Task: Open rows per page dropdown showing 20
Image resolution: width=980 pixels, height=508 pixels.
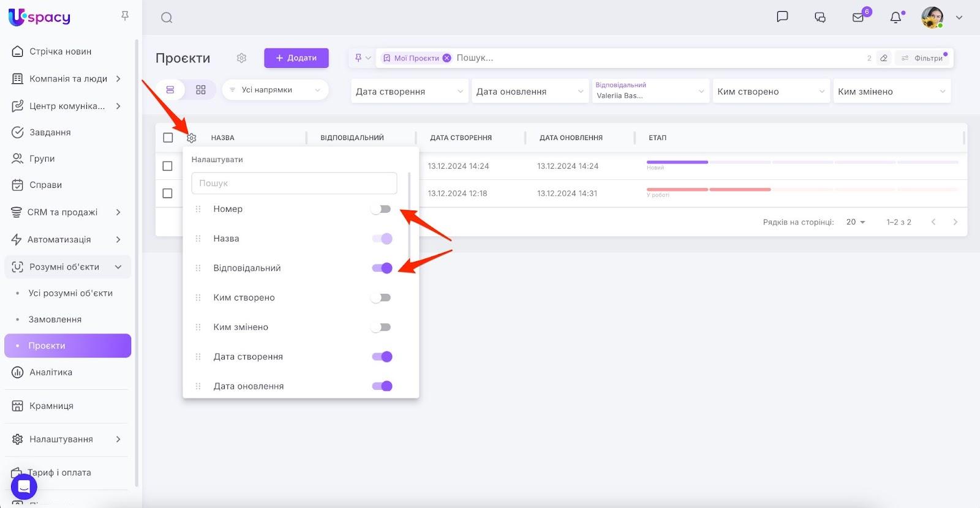Action: pyautogui.click(x=856, y=222)
